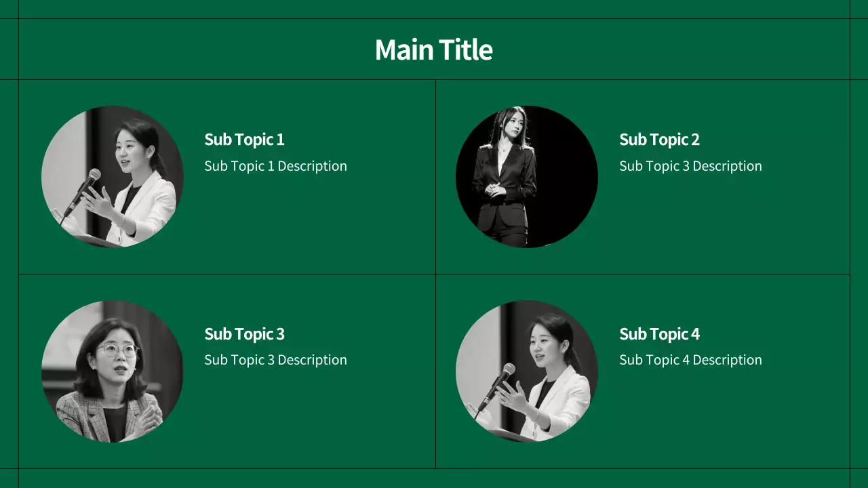
Task: Click the photo of woman wearing glasses
Action: [x=113, y=371]
